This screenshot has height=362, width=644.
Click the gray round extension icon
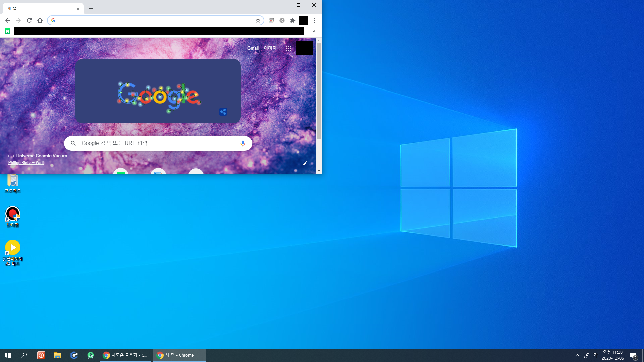pyautogui.click(x=282, y=20)
